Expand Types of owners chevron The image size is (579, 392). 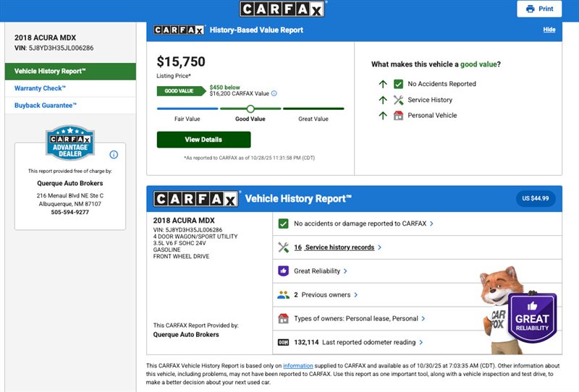(x=423, y=318)
